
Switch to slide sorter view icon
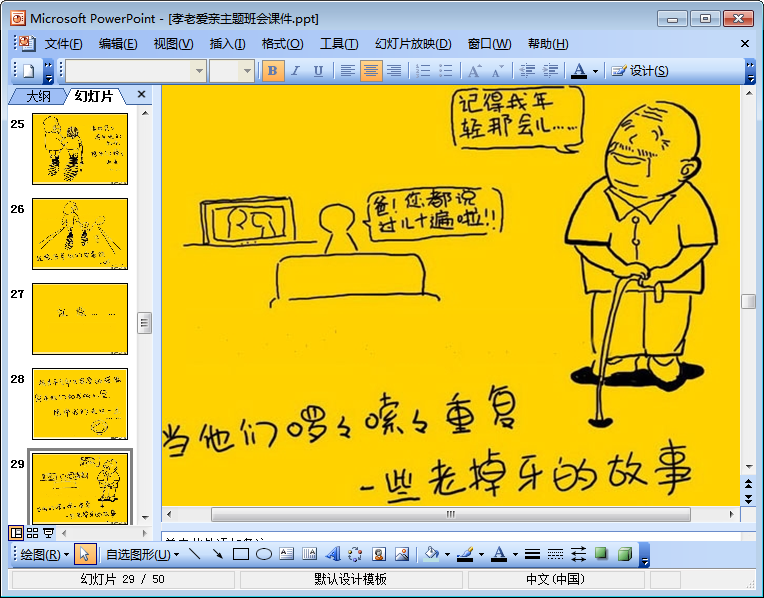pyautogui.click(x=32, y=533)
